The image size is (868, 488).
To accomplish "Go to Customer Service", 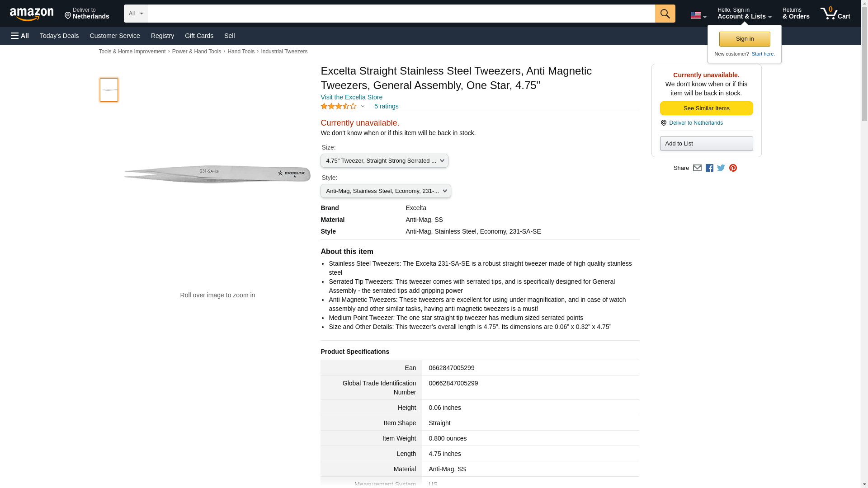I will [115, 36].
